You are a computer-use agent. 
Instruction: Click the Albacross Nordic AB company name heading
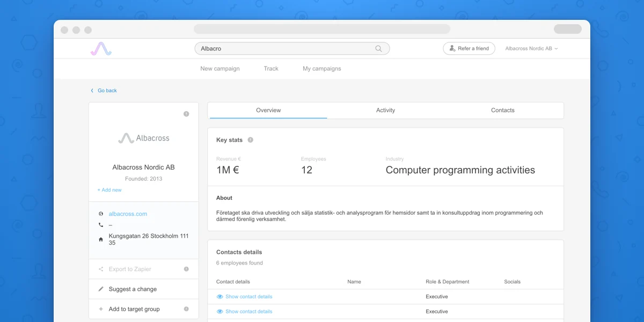[143, 167]
